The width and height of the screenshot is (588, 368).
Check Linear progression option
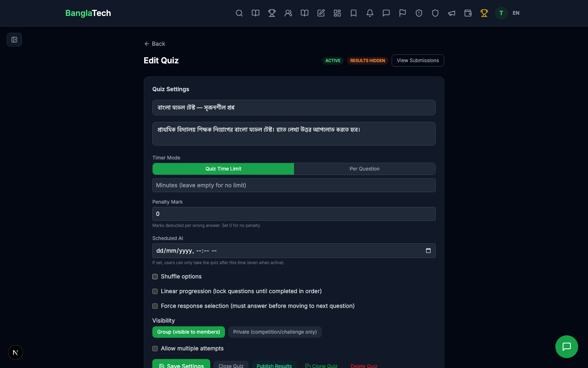tap(155, 292)
